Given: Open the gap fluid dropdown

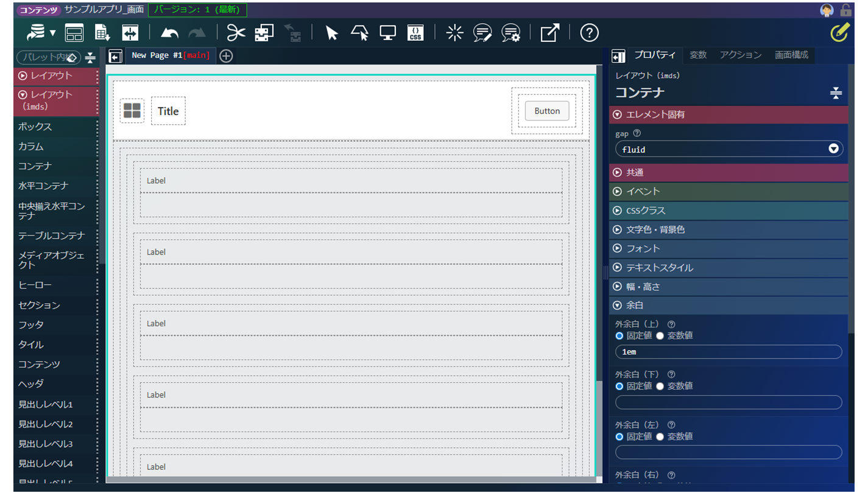Looking at the screenshot, I should coord(729,149).
